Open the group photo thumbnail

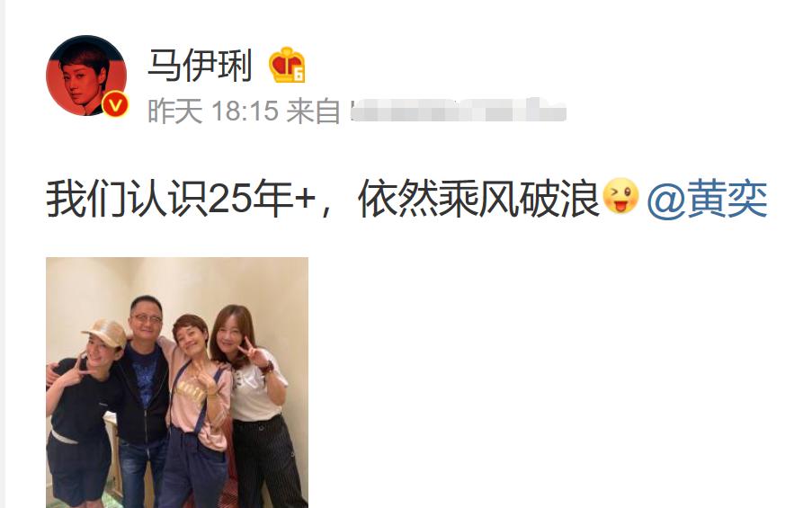(x=177, y=382)
